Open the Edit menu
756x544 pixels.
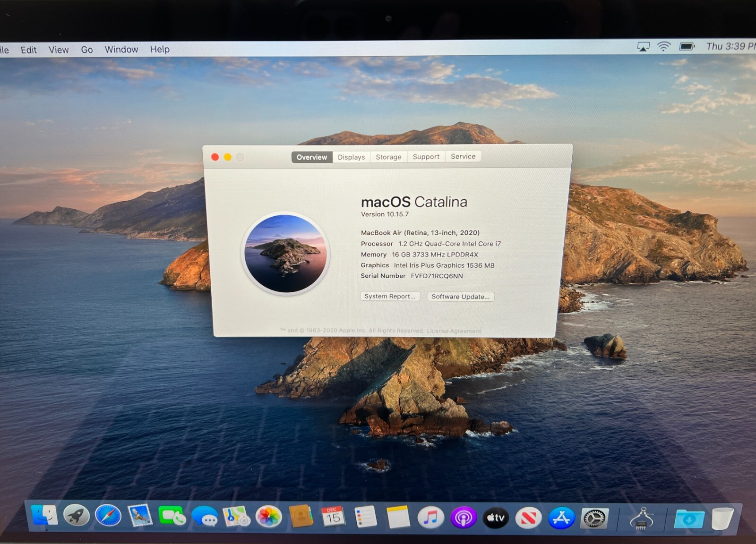[x=28, y=50]
